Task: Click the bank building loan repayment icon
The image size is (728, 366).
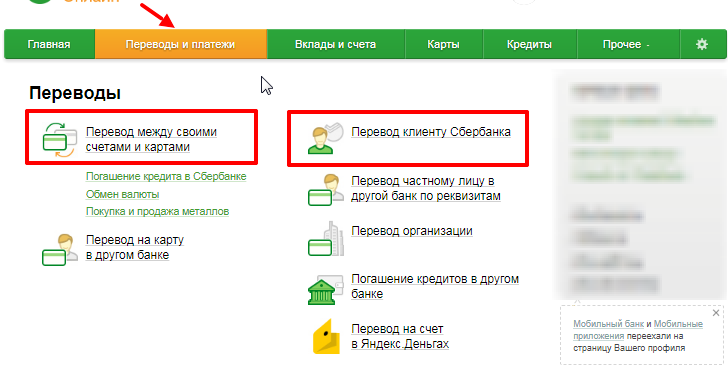Action: tap(325, 289)
